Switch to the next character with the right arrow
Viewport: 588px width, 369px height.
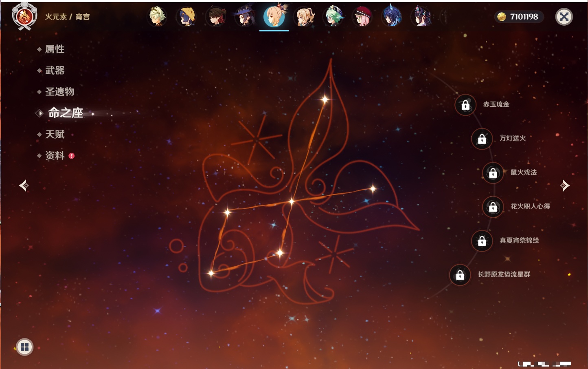pyautogui.click(x=564, y=186)
